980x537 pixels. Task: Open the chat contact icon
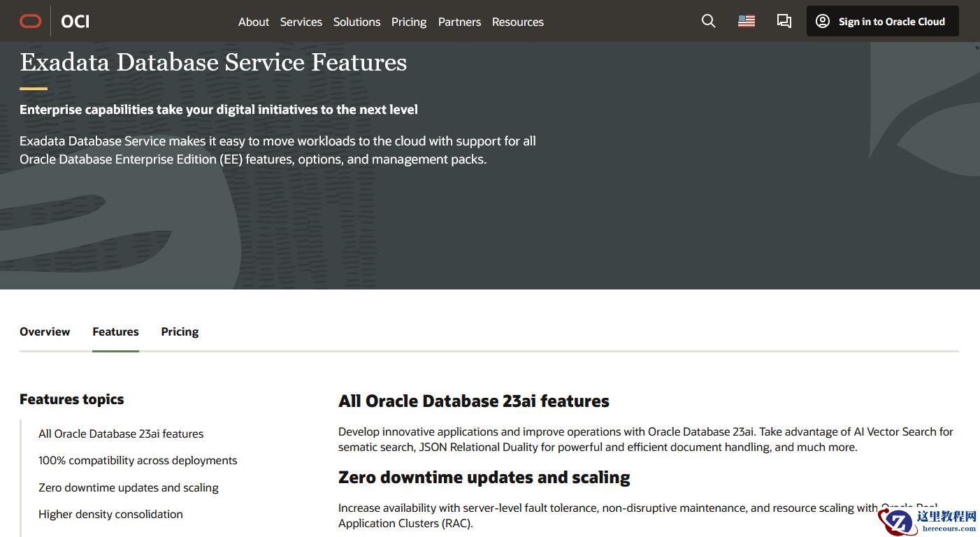click(x=784, y=21)
